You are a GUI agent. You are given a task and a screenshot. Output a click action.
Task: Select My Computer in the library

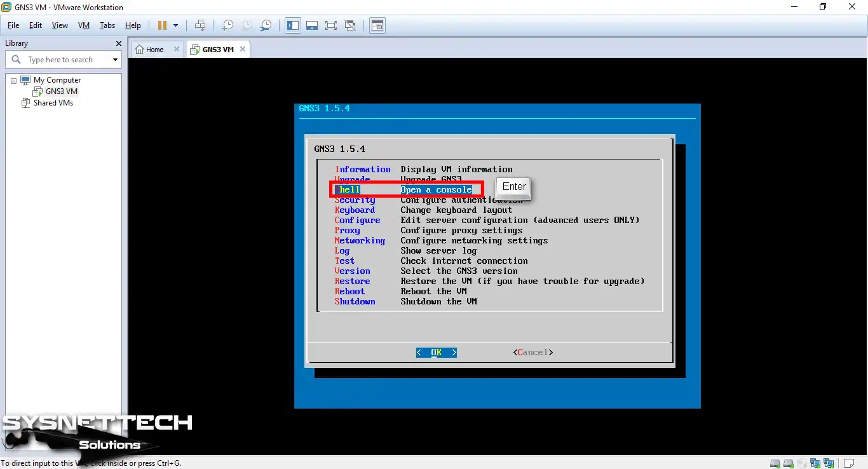click(57, 80)
